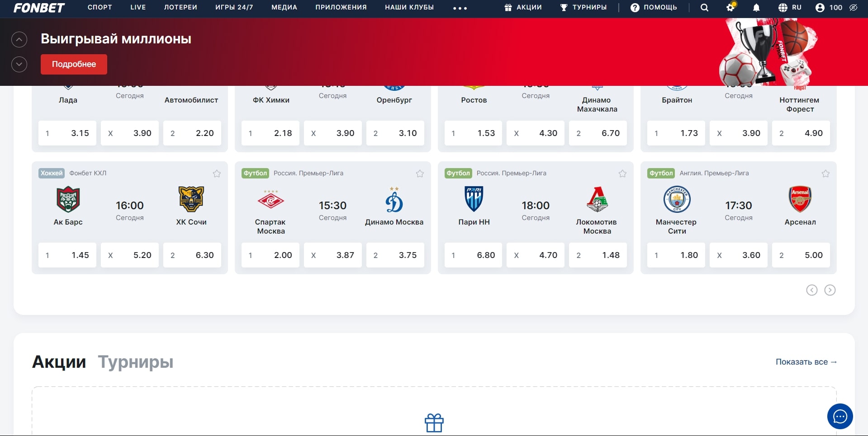Open notifications bell icon

pyautogui.click(x=756, y=8)
